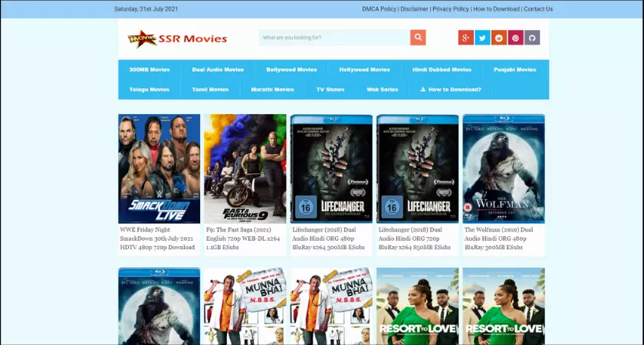
Task: Open the Bollywood Movies menu
Action: pos(291,70)
